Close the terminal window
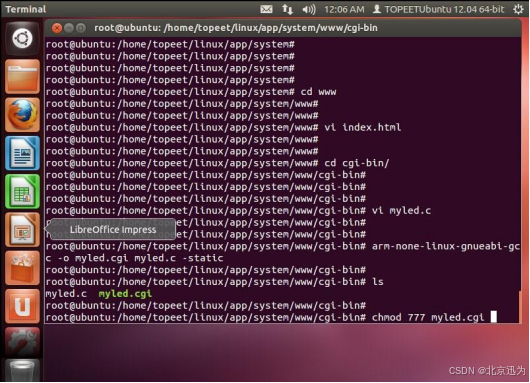Image resolution: width=530 pixels, height=383 pixels. [x=57, y=28]
